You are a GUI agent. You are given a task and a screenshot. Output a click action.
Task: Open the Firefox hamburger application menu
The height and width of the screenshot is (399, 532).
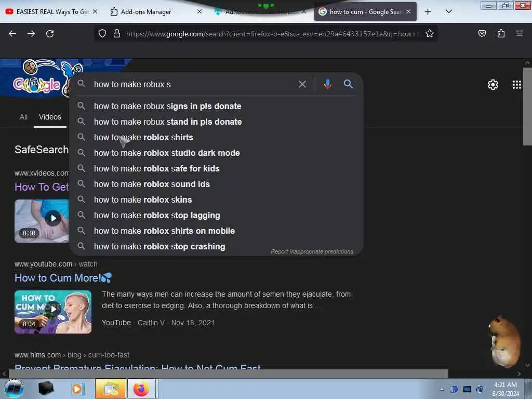[x=520, y=33]
